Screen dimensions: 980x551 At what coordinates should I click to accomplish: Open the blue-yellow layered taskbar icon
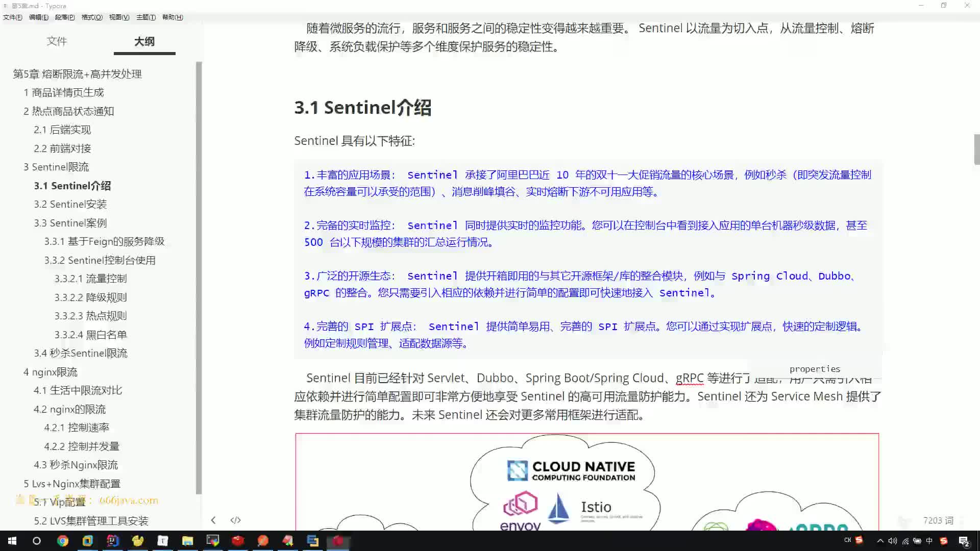tap(313, 541)
